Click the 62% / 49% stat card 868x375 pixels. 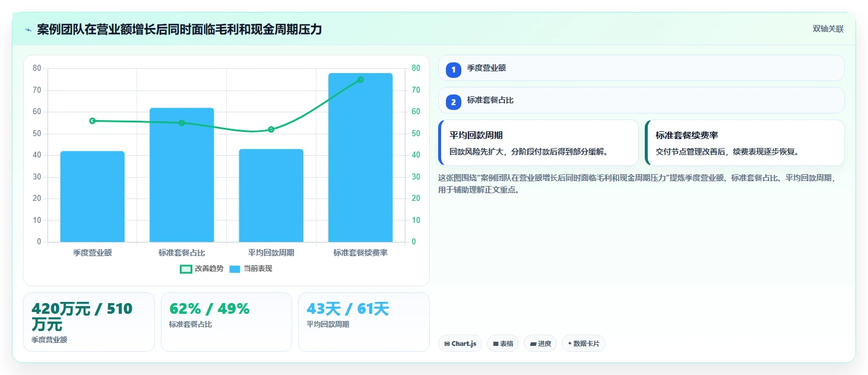(226, 322)
